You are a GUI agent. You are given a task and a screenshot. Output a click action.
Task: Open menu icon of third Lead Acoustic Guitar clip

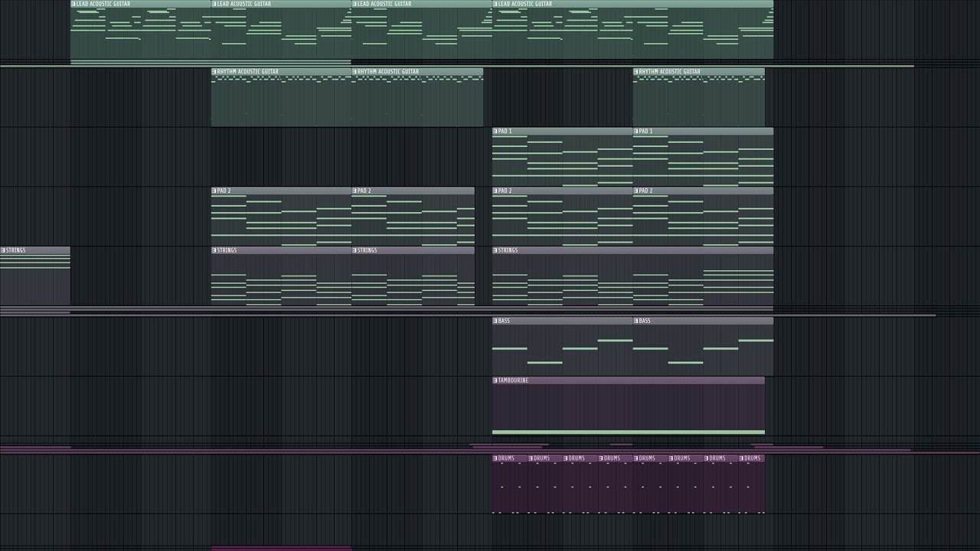(354, 4)
